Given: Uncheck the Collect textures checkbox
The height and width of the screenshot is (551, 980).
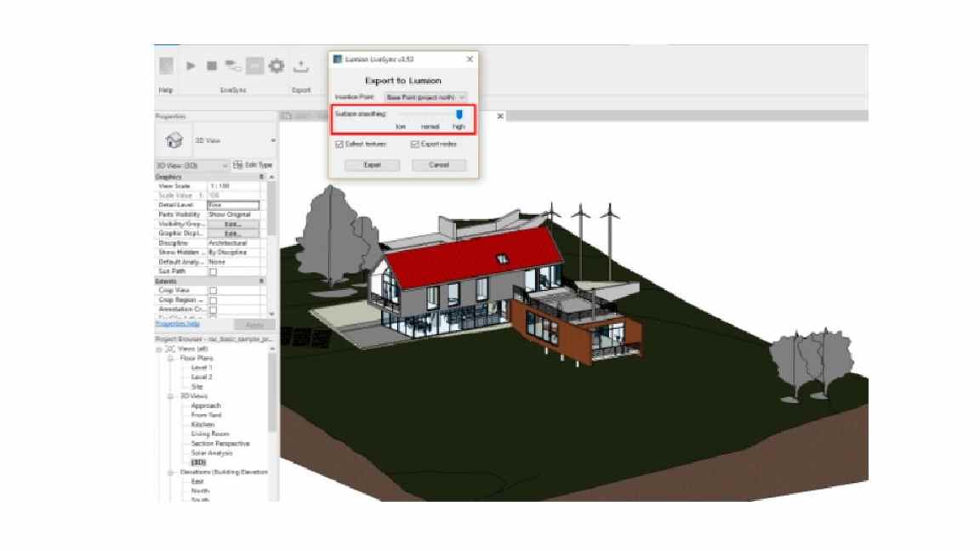Looking at the screenshot, I should point(339,145).
